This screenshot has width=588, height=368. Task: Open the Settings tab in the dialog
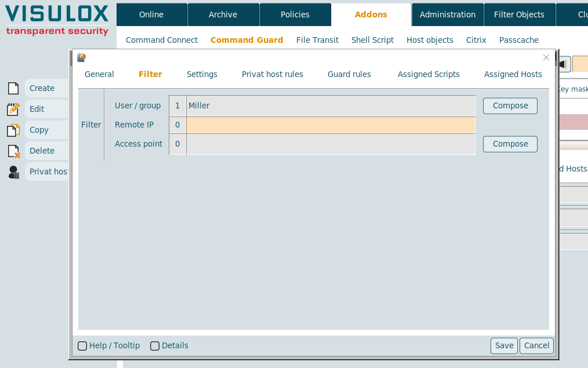click(x=202, y=74)
